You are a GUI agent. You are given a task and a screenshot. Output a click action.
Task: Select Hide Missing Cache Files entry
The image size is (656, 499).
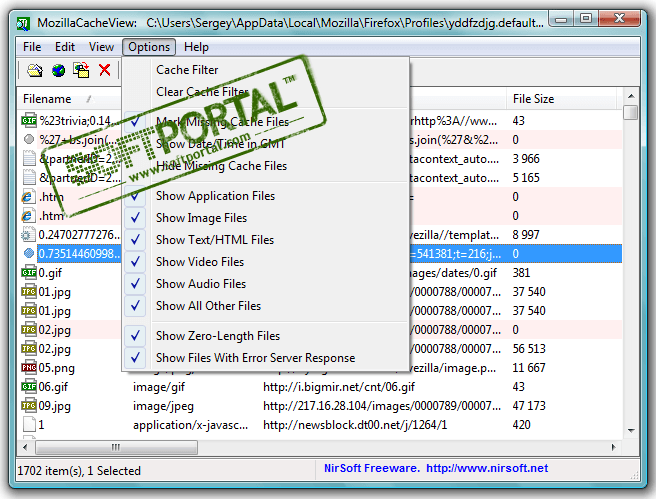click(x=266, y=166)
